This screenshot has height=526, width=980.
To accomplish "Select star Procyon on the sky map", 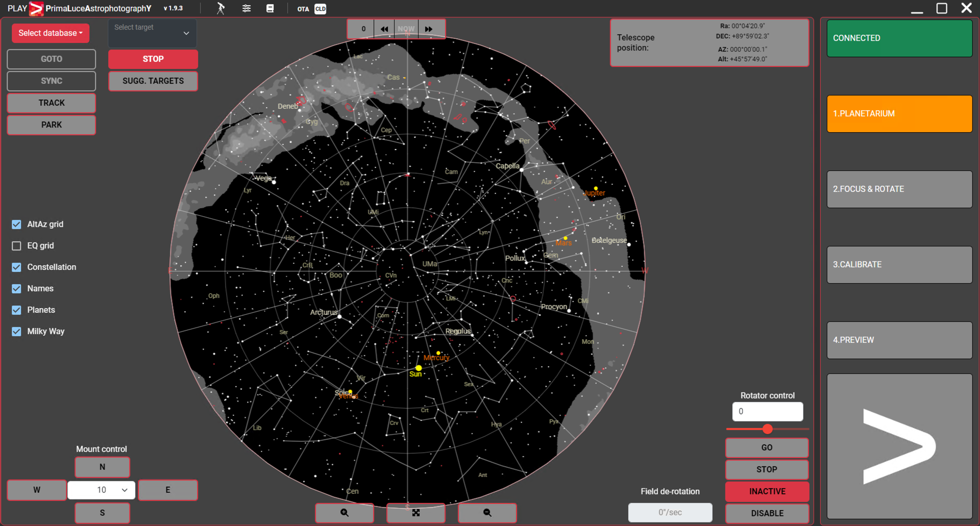I will [x=569, y=311].
